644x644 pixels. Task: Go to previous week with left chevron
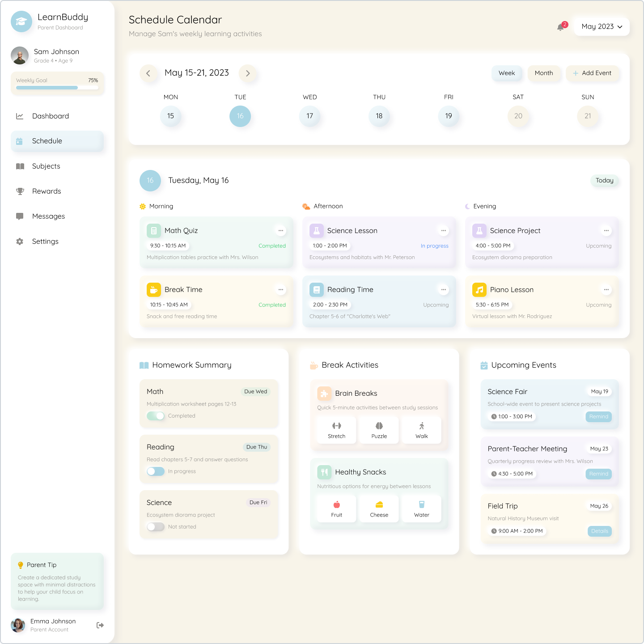[x=148, y=73]
